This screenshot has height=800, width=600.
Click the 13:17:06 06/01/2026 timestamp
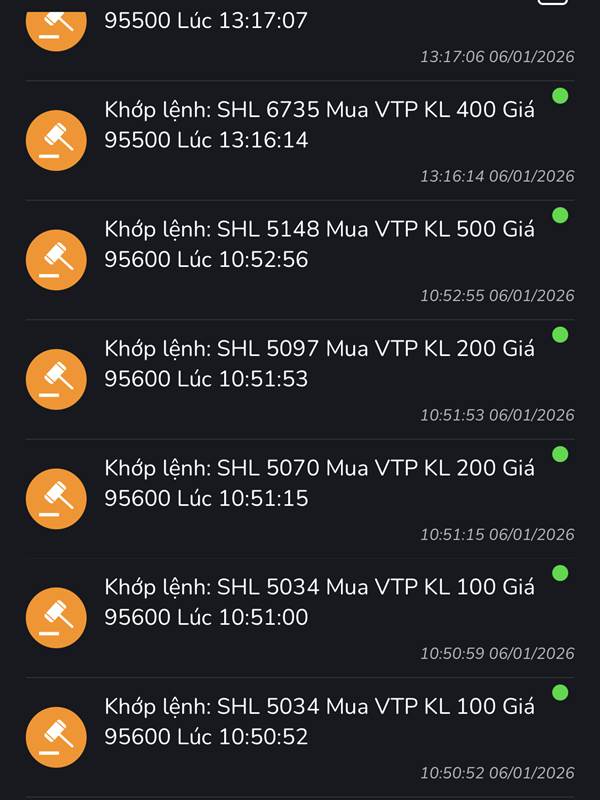[x=497, y=57]
